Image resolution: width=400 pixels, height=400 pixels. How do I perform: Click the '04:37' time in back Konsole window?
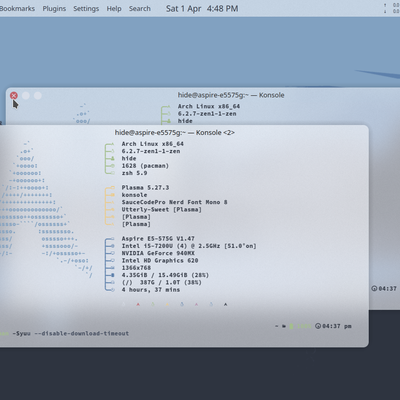(387, 289)
